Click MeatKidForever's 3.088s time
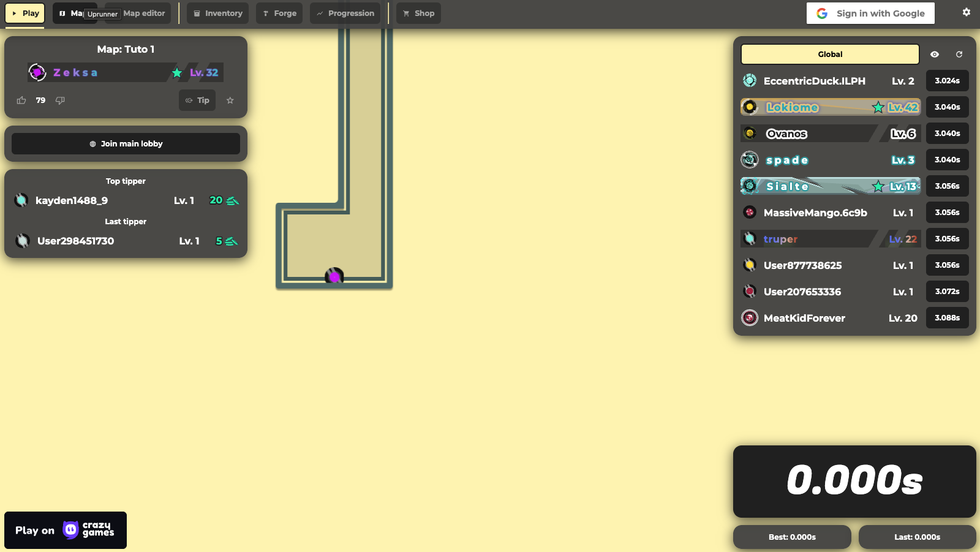 click(947, 318)
